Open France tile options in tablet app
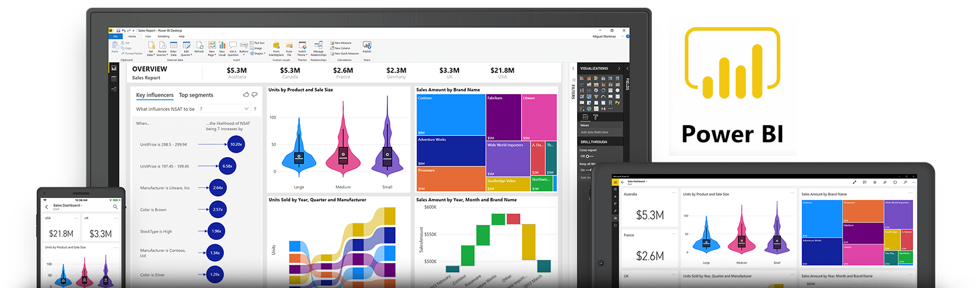This screenshot has height=288, width=980. point(674,233)
